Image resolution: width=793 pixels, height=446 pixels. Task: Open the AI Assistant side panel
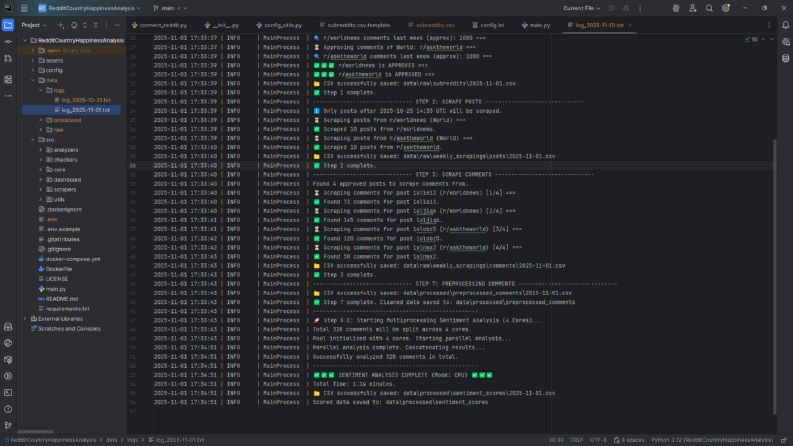pyautogui.click(x=785, y=42)
